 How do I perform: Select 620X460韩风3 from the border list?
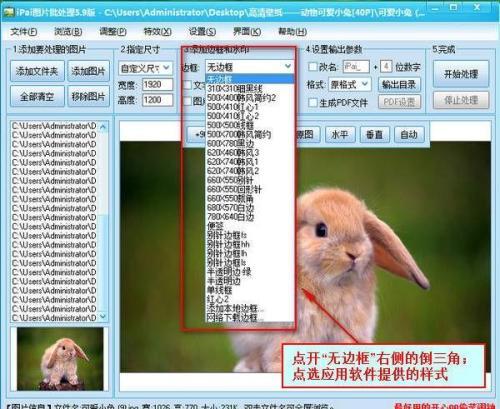pos(233,153)
